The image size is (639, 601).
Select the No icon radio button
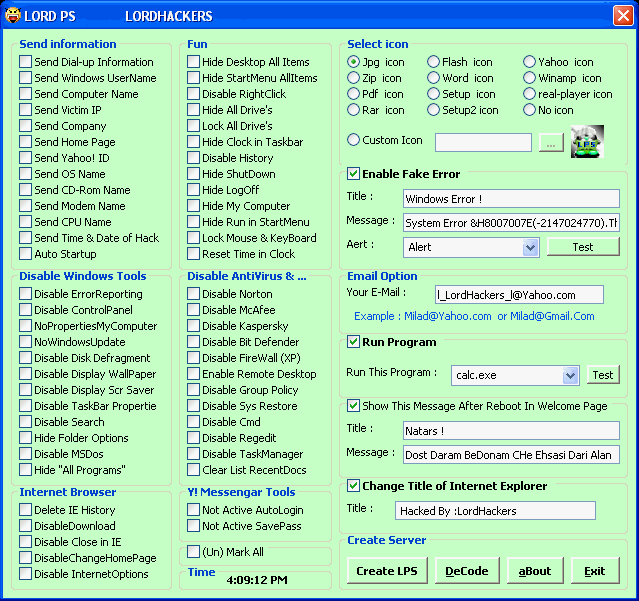coord(530,110)
